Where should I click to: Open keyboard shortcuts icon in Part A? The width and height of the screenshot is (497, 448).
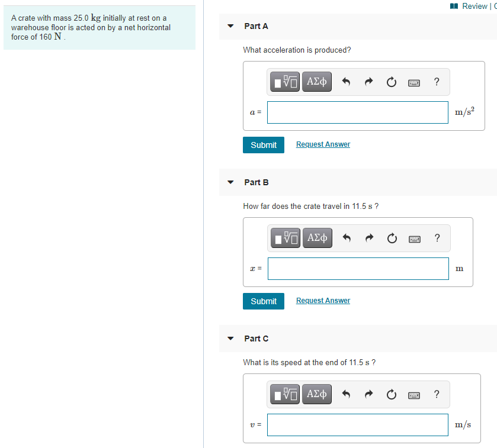tap(414, 83)
